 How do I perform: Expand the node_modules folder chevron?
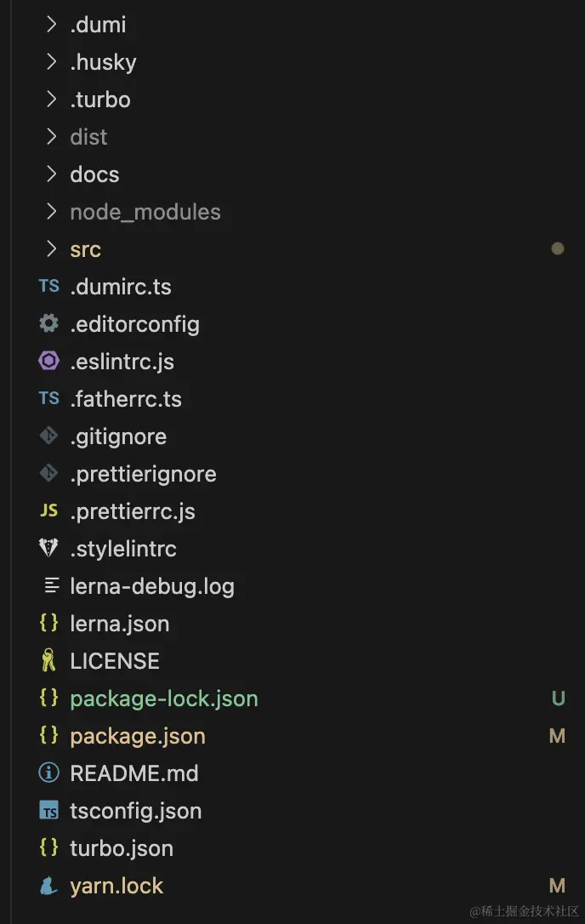[x=51, y=212]
